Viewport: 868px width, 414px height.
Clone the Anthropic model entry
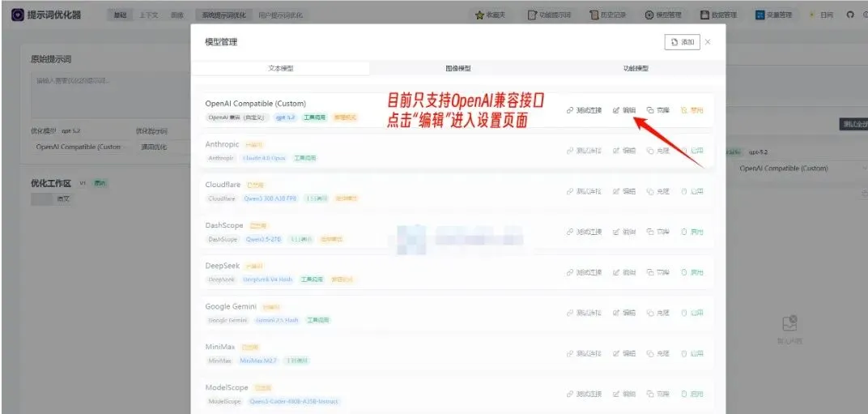pos(658,151)
